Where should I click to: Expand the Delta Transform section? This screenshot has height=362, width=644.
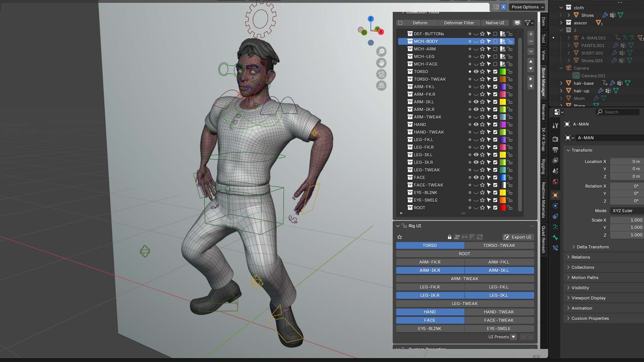(574, 247)
